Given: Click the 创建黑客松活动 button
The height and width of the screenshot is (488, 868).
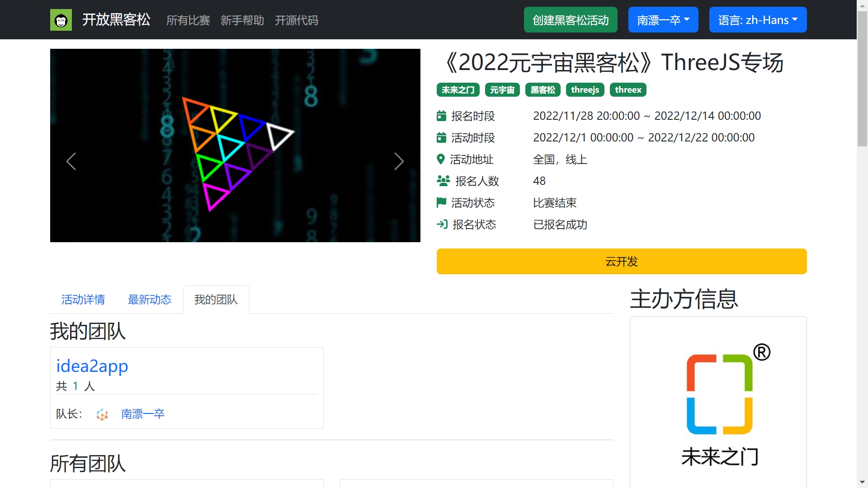Looking at the screenshot, I should pyautogui.click(x=571, y=20).
